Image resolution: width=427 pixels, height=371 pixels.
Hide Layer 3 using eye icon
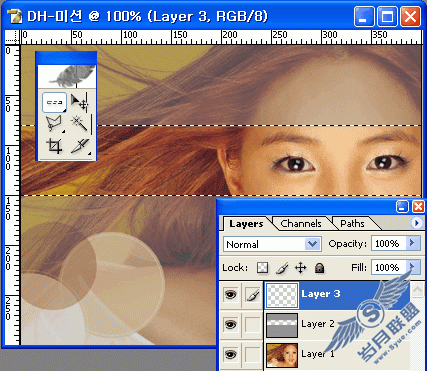[230, 295]
